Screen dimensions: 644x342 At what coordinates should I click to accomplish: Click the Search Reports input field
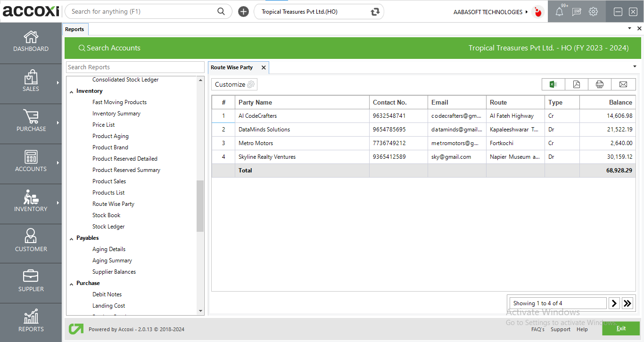point(135,67)
